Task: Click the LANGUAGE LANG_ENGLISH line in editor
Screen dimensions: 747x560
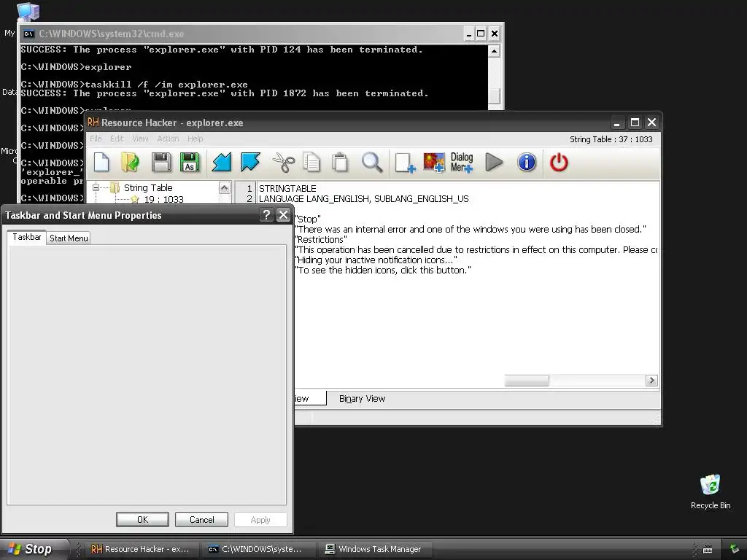Action: click(x=363, y=198)
